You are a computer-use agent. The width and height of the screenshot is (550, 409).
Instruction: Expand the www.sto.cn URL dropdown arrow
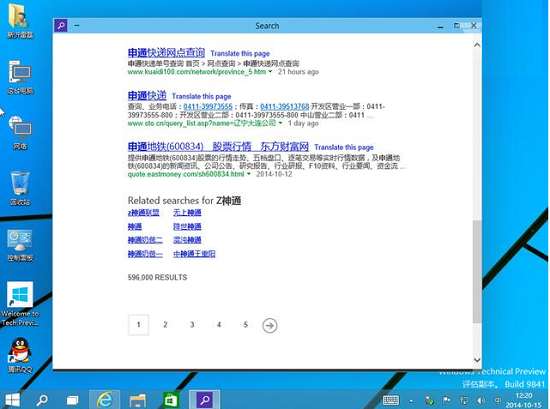tap(280, 123)
